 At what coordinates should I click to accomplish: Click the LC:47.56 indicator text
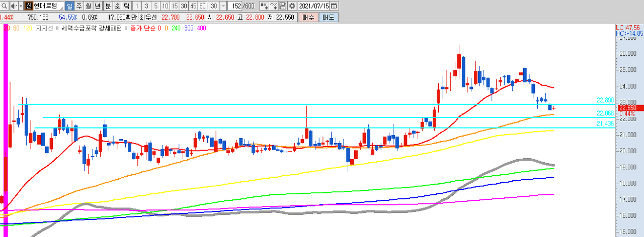pos(628,27)
